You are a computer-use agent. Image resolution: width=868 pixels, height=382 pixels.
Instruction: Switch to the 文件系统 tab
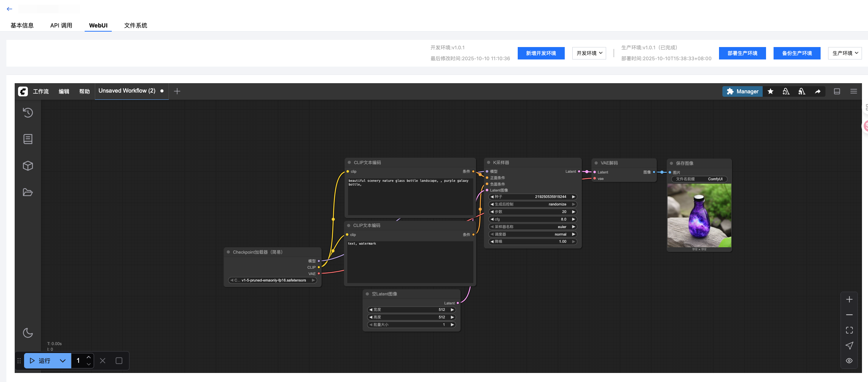(x=135, y=25)
